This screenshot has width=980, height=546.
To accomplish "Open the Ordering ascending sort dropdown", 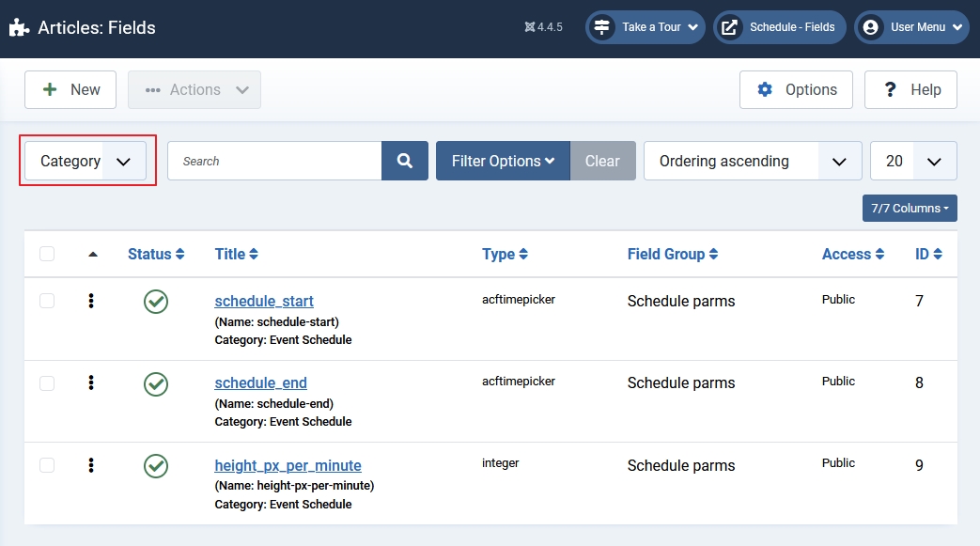I will tap(752, 161).
